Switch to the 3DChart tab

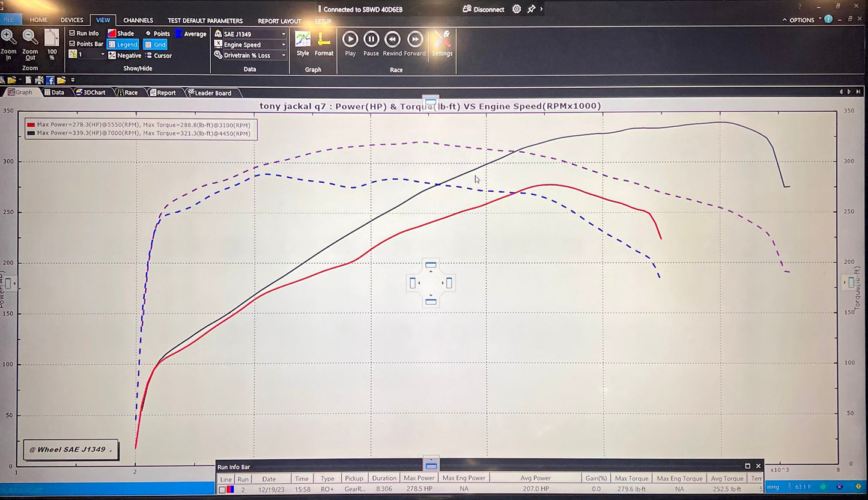[93, 92]
